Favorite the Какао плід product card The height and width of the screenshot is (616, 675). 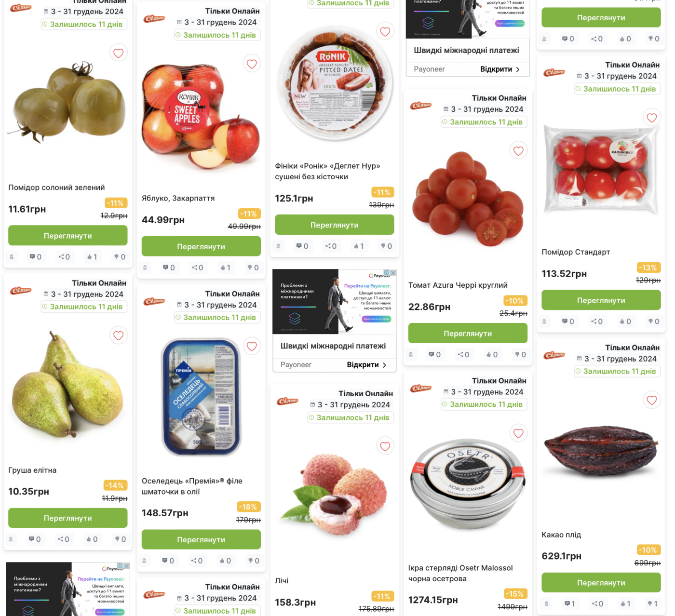(652, 400)
